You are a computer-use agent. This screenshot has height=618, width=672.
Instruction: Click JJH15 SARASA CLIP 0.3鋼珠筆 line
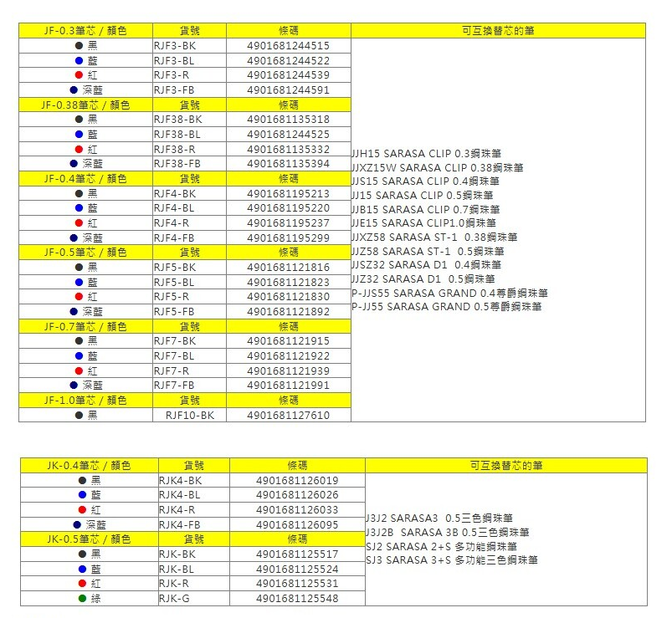pyautogui.click(x=427, y=154)
